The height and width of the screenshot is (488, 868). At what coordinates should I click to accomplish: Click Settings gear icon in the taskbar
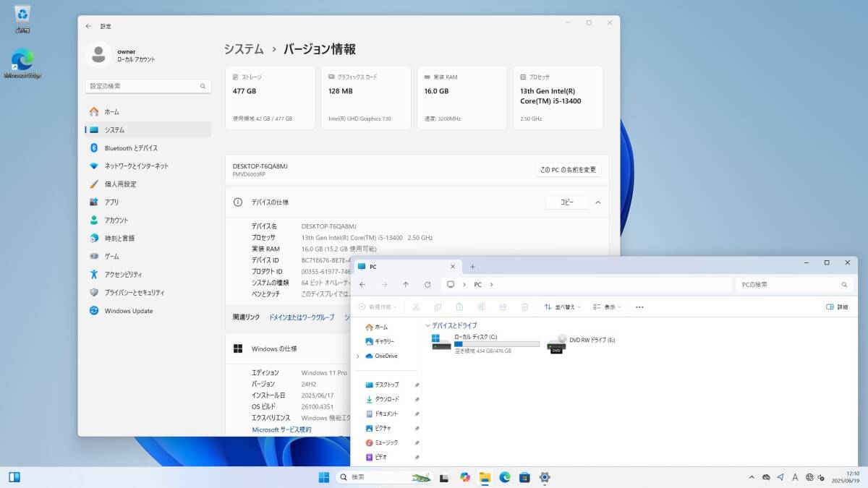545,477
